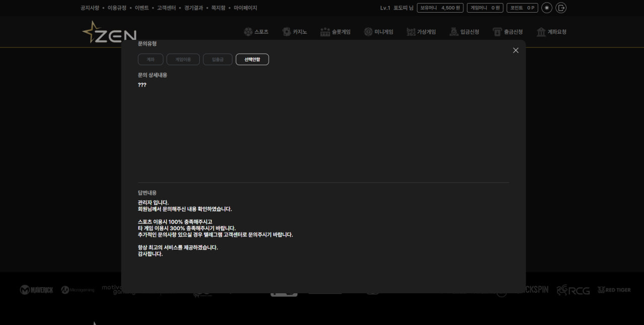Open 공지사항 in the top menu
The height and width of the screenshot is (325, 644).
tap(90, 8)
